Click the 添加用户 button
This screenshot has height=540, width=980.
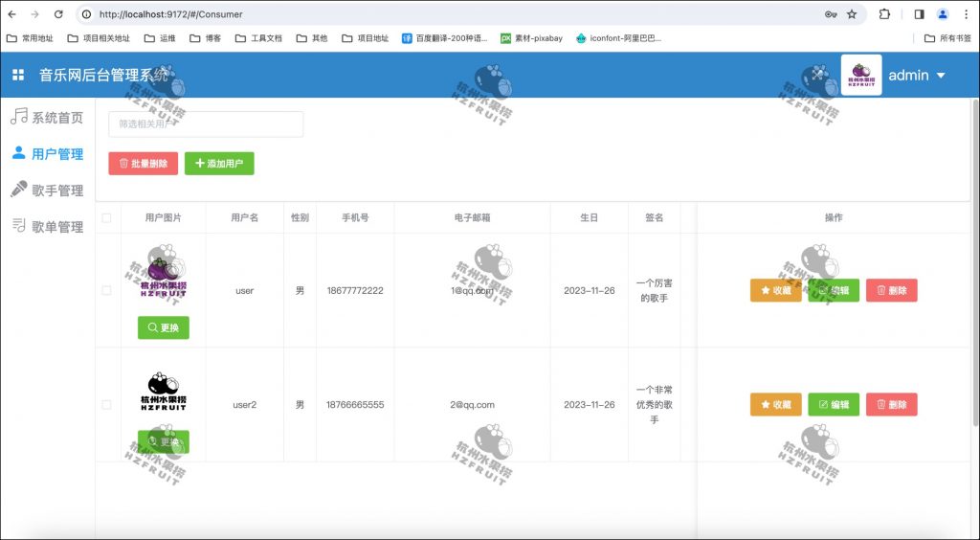click(x=219, y=164)
